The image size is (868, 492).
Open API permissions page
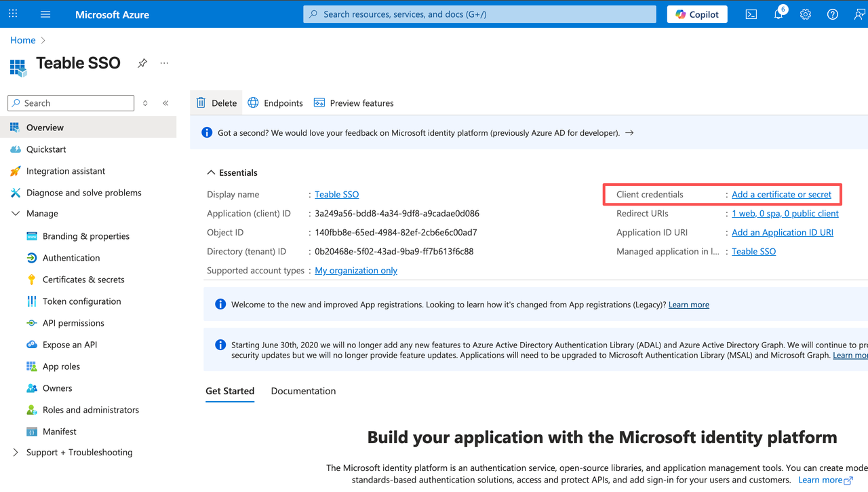(x=73, y=323)
